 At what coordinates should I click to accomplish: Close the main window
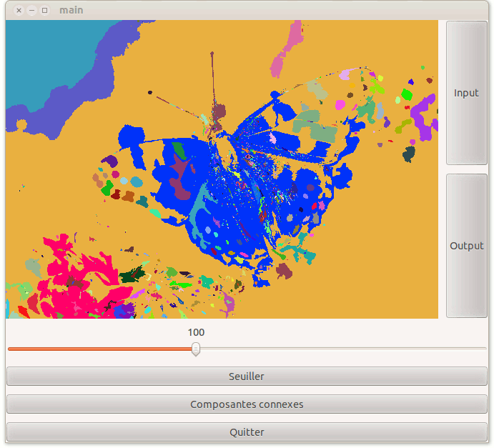click(19, 10)
